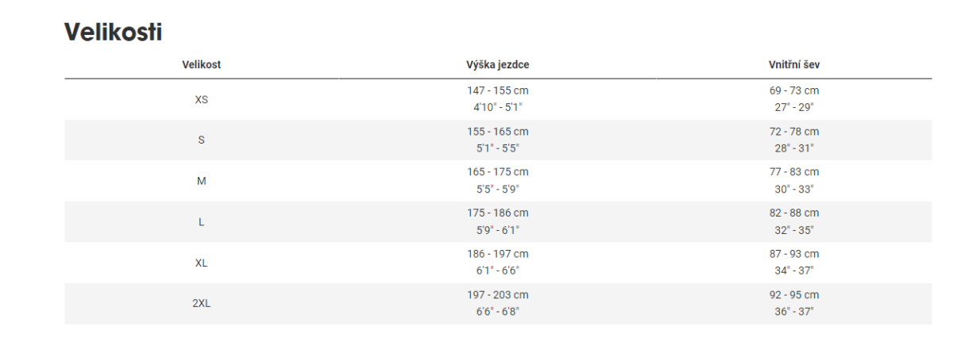Click the L size cell
The image size is (980, 357).
click(201, 222)
